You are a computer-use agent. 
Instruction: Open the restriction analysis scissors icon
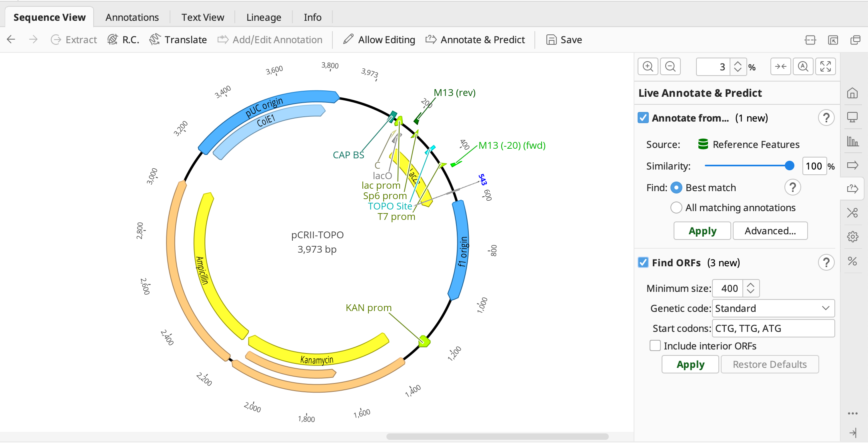click(852, 213)
